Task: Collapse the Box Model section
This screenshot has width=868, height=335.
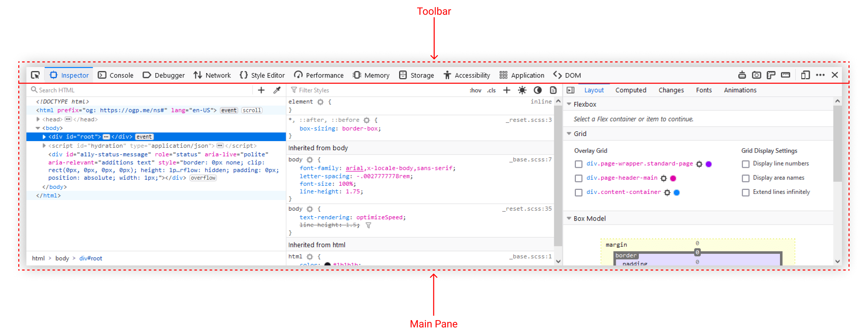Action: tap(569, 219)
